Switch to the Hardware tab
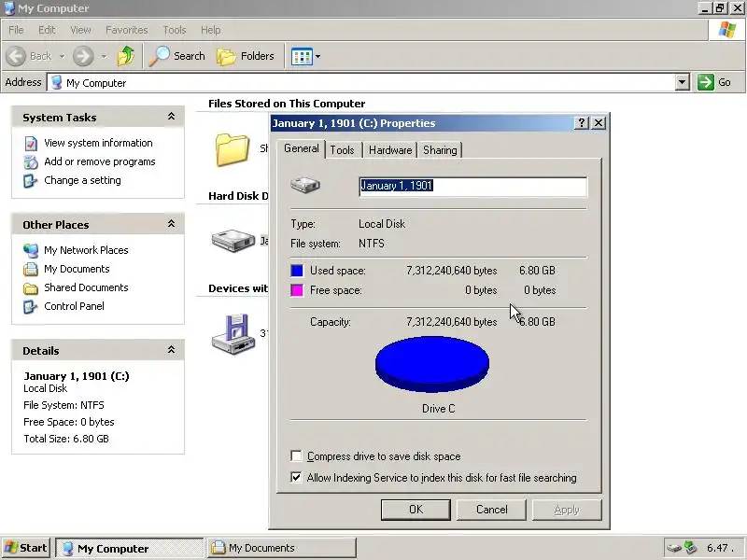The height and width of the screenshot is (560, 747). [x=390, y=150]
